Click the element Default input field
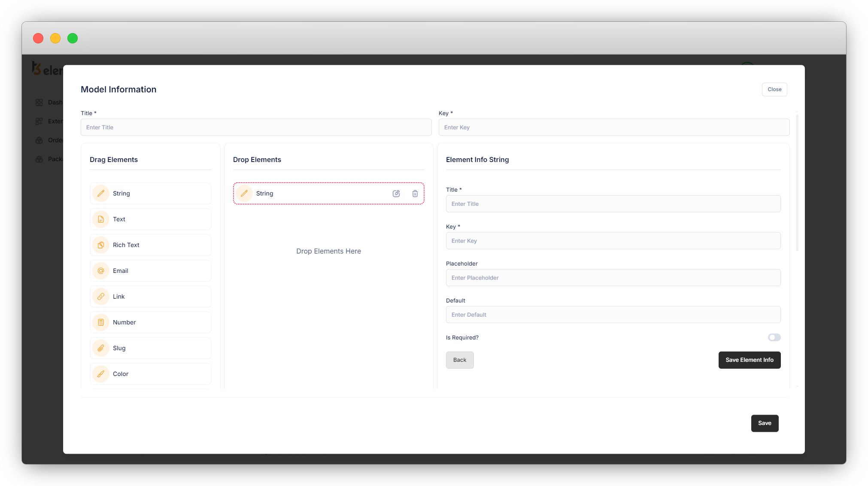This screenshot has width=868, height=486. 613,315
